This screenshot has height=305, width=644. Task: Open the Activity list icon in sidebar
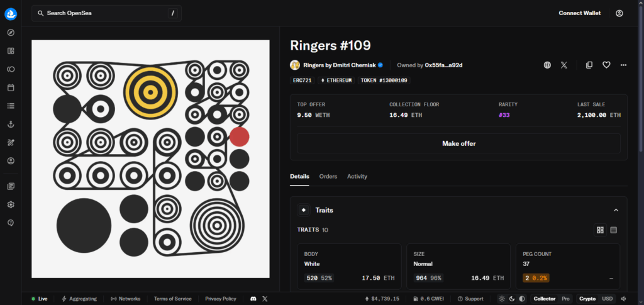[x=11, y=106]
